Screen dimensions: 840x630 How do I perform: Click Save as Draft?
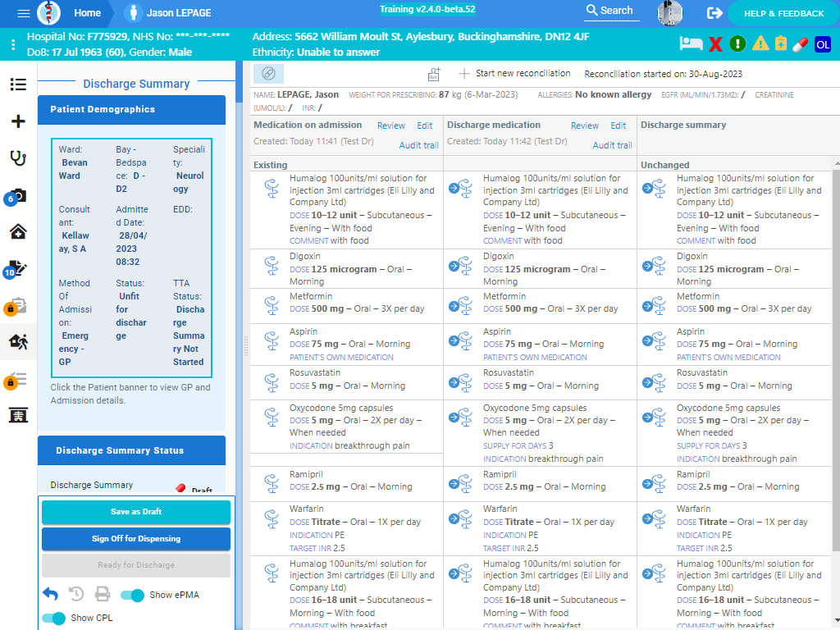coord(136,512)
